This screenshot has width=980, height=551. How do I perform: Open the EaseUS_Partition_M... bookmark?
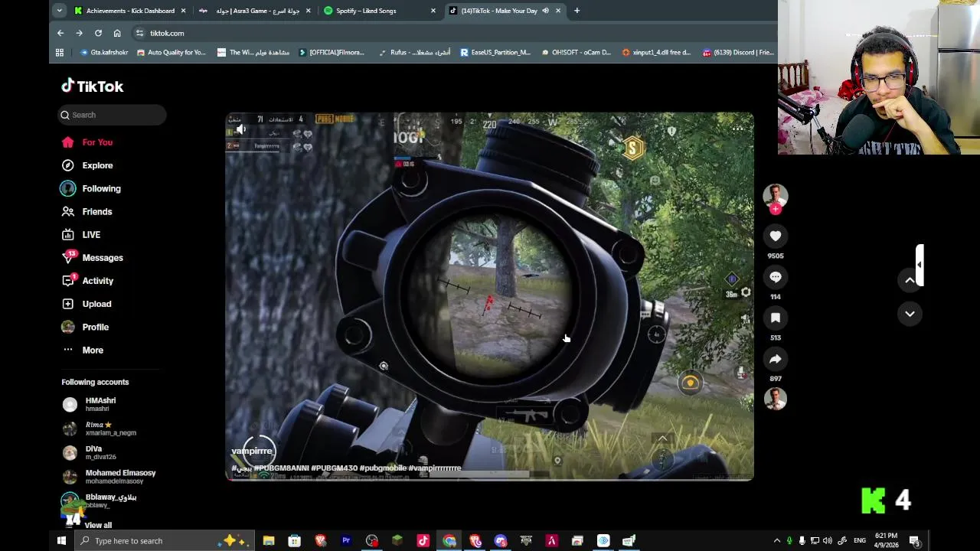(495, 53)
